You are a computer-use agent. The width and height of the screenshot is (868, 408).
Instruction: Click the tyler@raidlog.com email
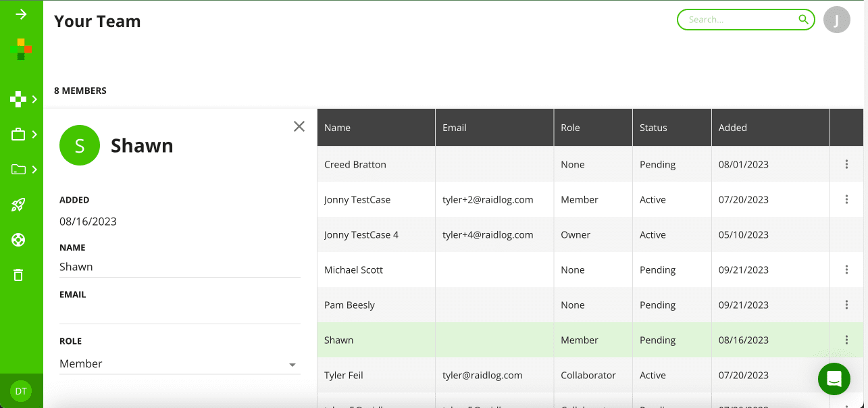(x=482, y=375)
